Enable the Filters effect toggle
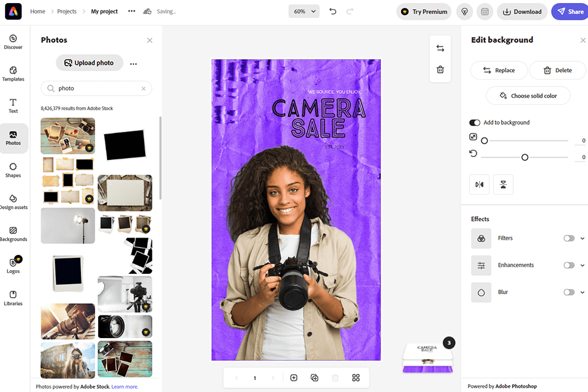Image resolution: width=588 pixels, height=392 pixels. [569, 238]
